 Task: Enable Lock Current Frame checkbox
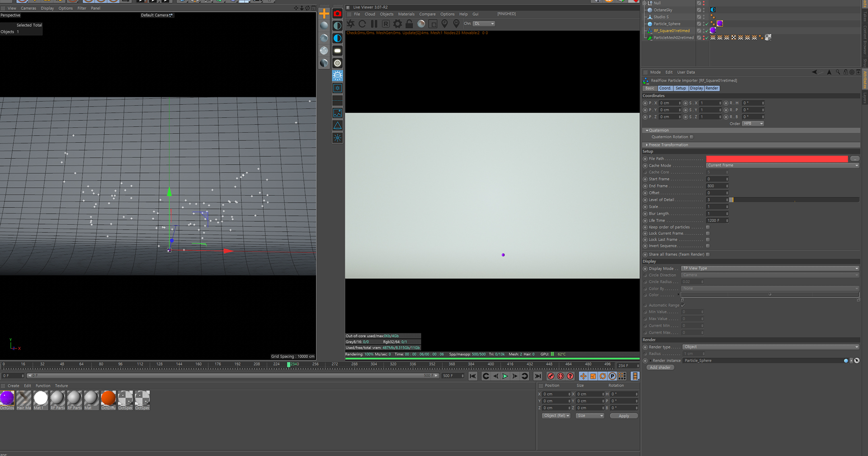tap(708, 233)
